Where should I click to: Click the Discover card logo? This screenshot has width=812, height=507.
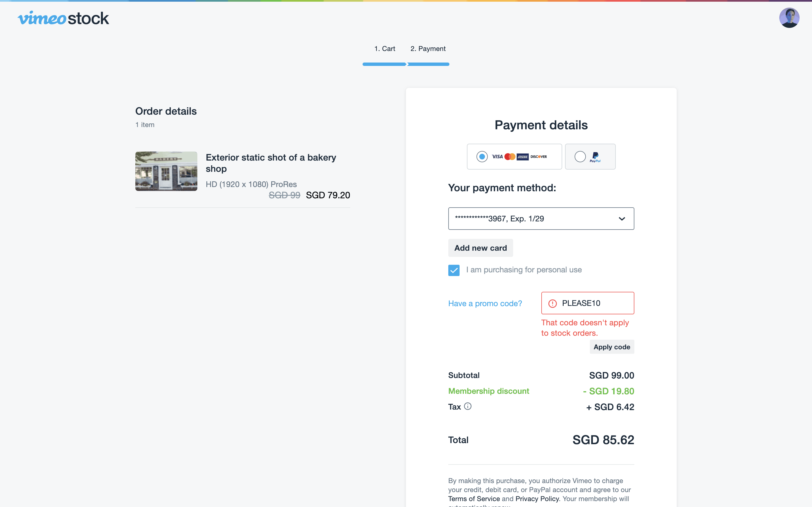pyautogui.click(x=539, y=157)
